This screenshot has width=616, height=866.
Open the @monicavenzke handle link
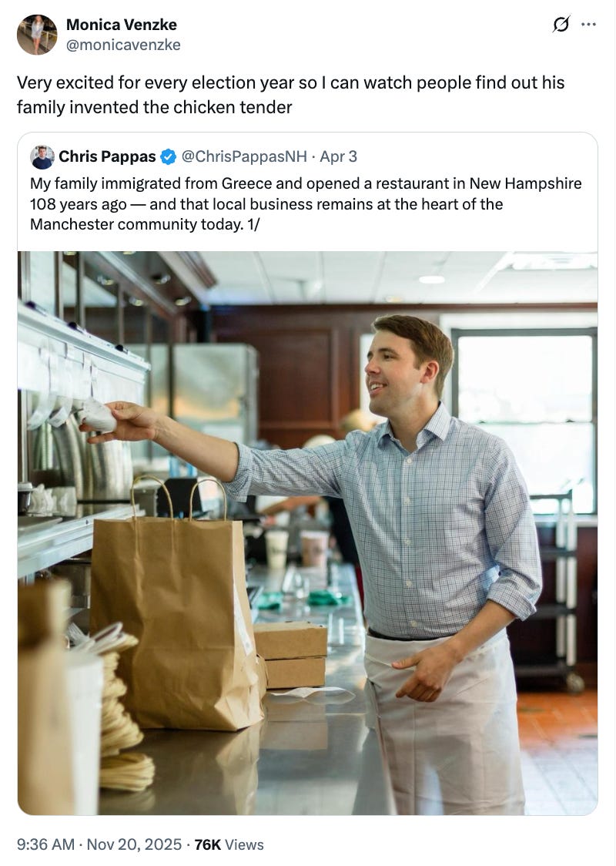(123, 45)
